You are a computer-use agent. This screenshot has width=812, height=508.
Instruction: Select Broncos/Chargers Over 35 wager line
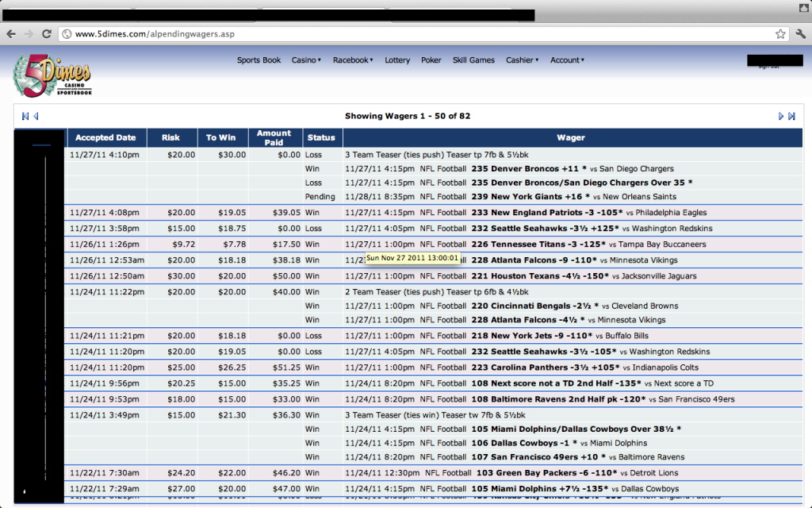(519, 183)
